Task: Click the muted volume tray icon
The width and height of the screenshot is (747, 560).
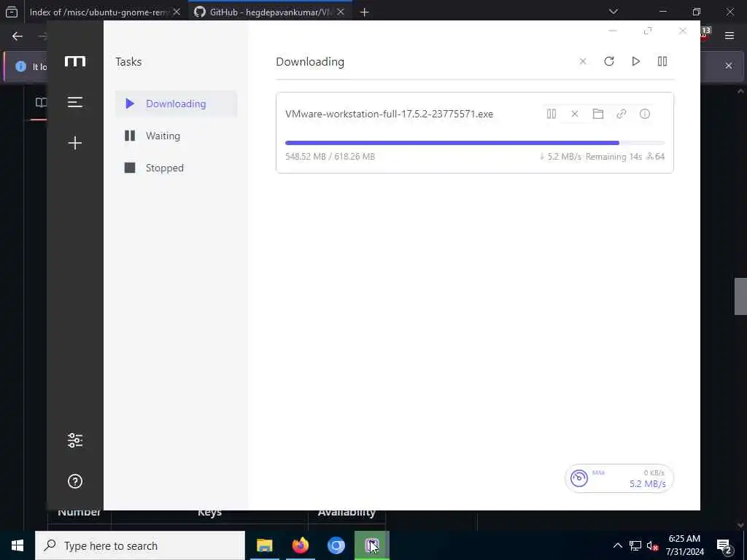Action: pos(652,545)
